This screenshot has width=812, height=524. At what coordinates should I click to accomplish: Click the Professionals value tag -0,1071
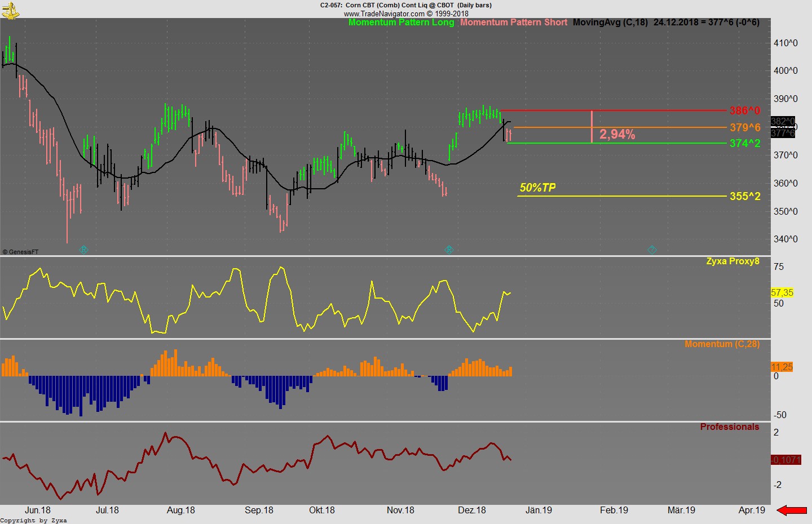pyautogui.click(x=786, y=460)
